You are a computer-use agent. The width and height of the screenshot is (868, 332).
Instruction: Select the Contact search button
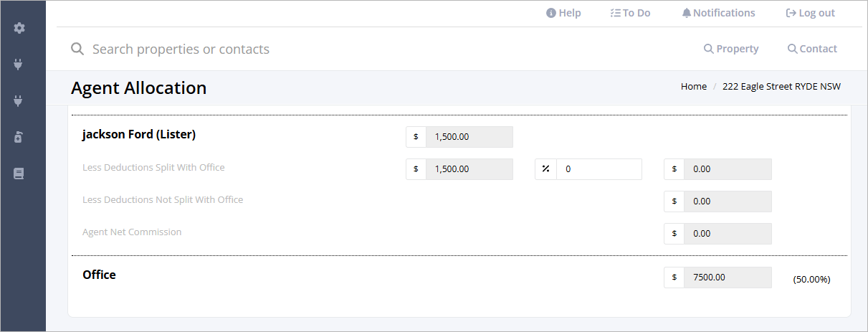click(812, 49)
